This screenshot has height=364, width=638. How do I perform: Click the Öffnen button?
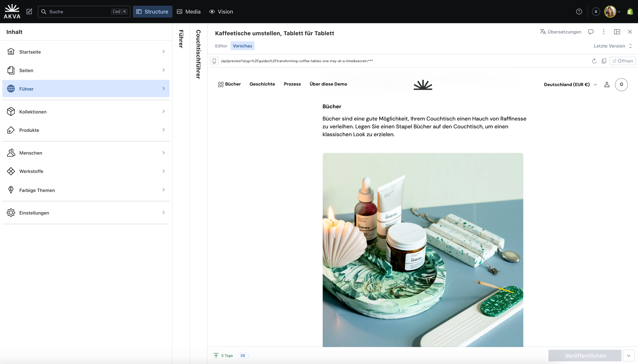click(623, 61)
